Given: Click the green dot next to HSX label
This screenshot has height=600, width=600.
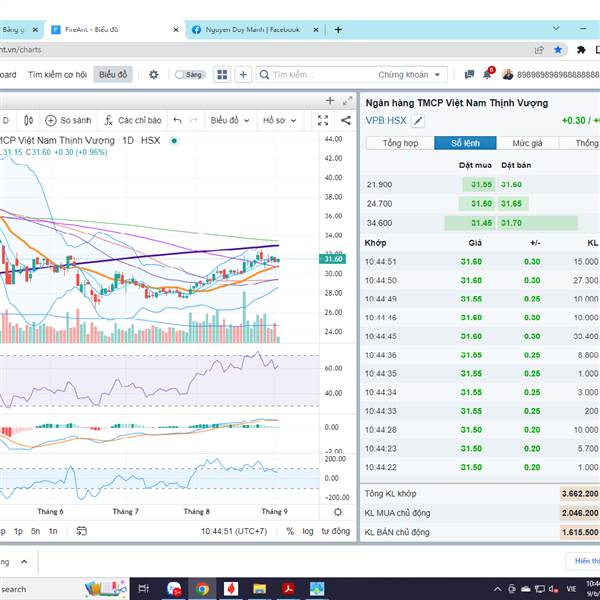Looking at the screenshot, I should [x=174, y=141].
